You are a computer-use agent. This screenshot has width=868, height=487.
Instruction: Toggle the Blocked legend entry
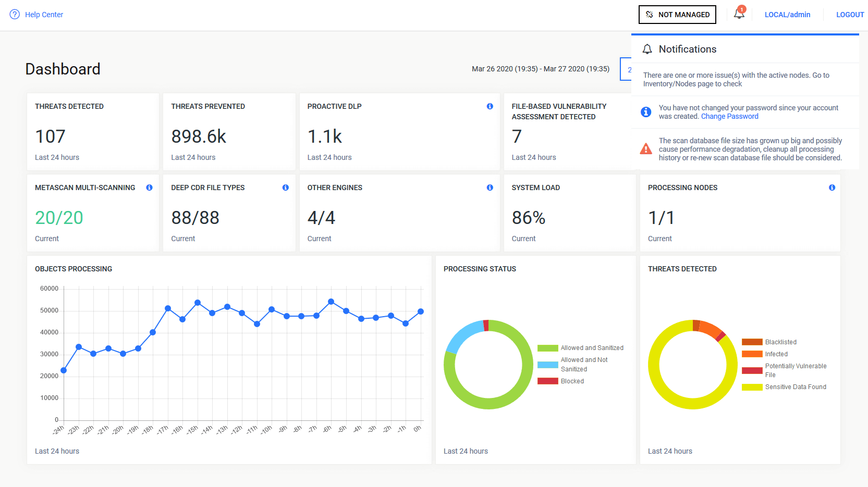(572, 381)
